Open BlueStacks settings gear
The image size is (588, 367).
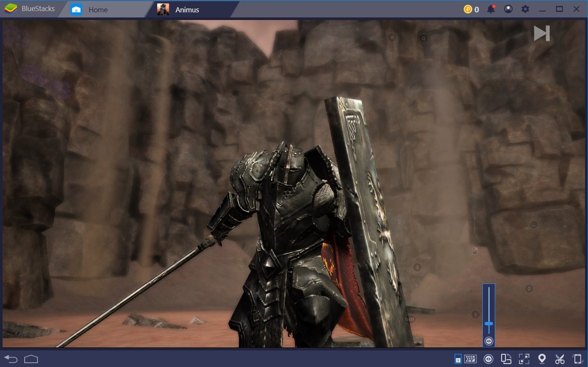pos(525,9)
